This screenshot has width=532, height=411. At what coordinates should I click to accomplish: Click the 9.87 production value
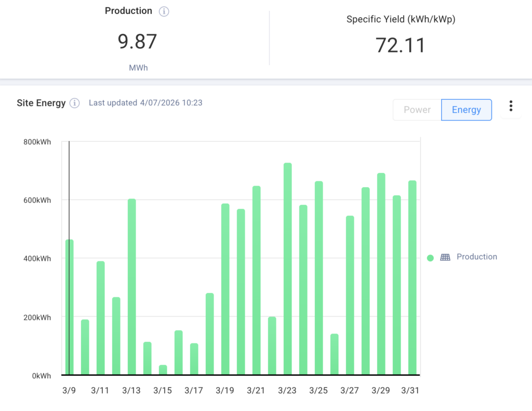pos(138,42)
